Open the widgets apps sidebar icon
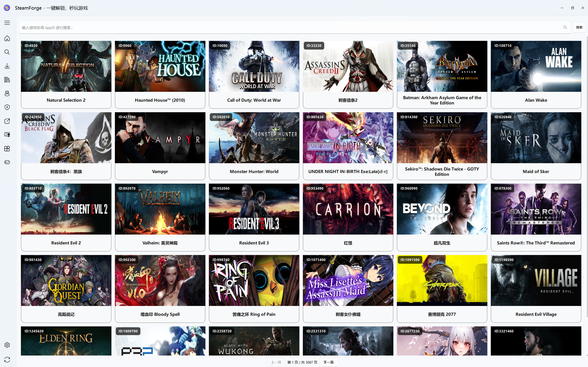 click(x=7, y=148)
